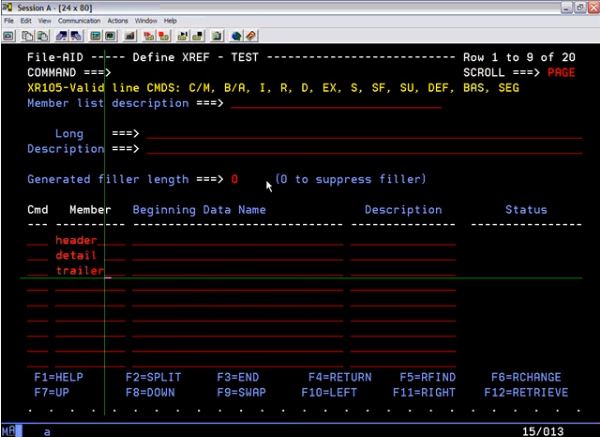The image size is (600, 437).
Task: Click the F1=HELP hotspot
Action: tap(59, 377)
